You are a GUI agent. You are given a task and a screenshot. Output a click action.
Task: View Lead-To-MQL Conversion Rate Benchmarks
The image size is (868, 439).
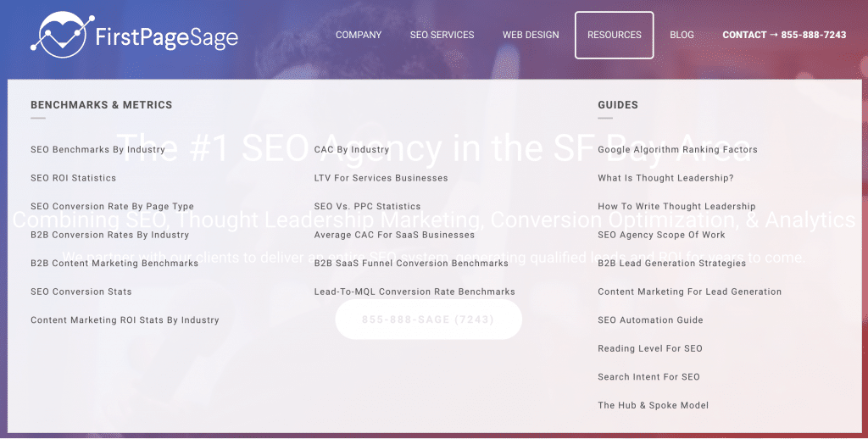pos(415,292)
